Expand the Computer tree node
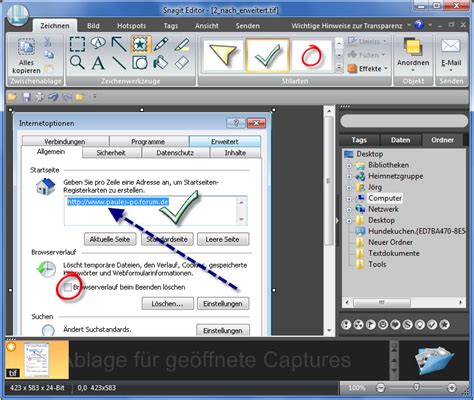The height and width of the screenshot is (400, 474). (349, 199)
